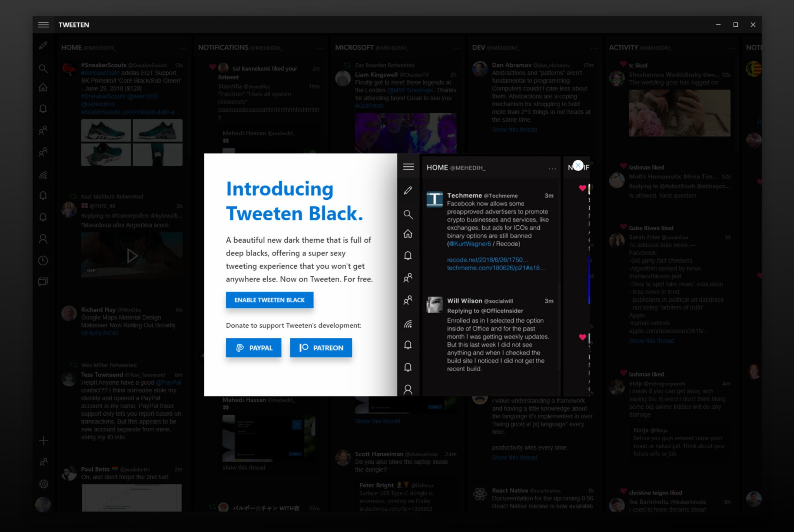
Task: Open Notifications column options menu
Action: pyautogui.click(x=320, y=48)
